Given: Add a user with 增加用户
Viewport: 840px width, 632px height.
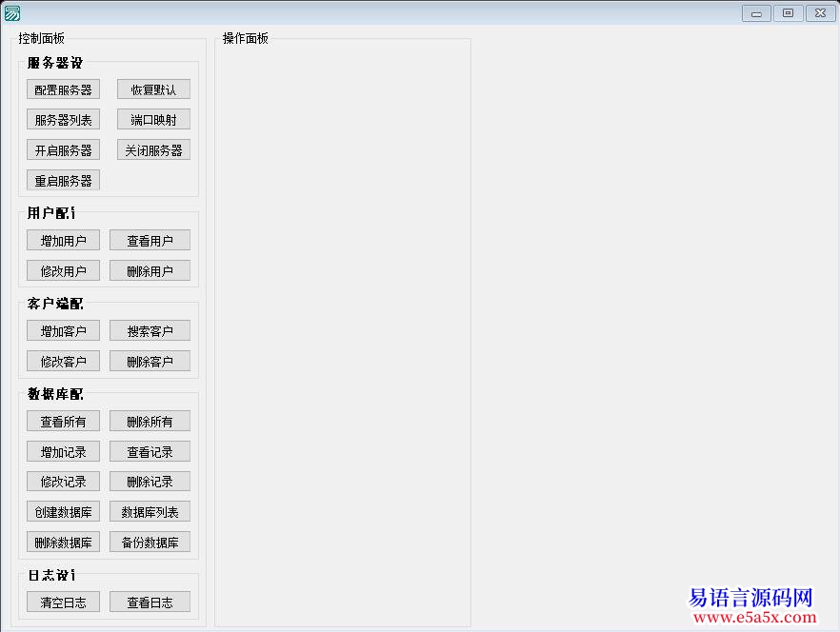Looking at the screenshot, I should coord(63,240).
